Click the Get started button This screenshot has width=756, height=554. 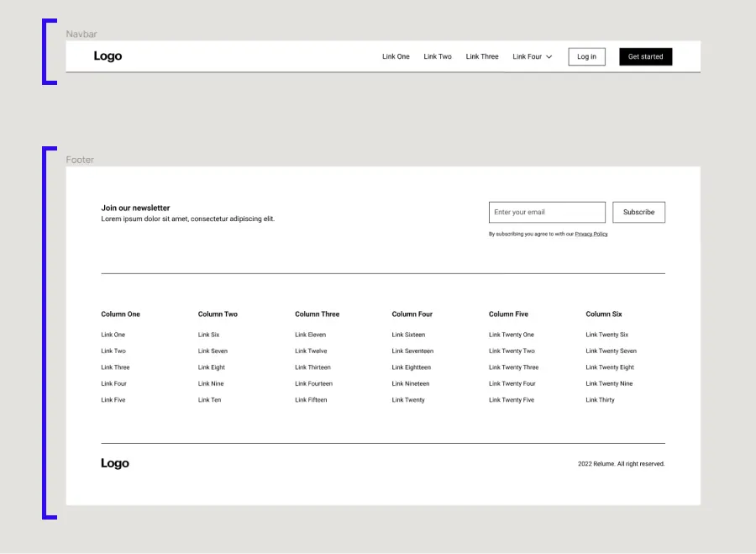pos(646,56)
